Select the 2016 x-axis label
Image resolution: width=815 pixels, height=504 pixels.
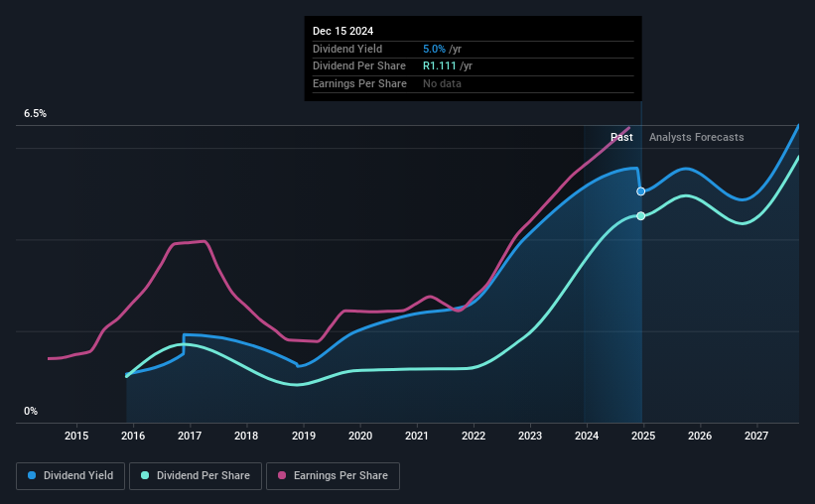click(x=133, y=436)
